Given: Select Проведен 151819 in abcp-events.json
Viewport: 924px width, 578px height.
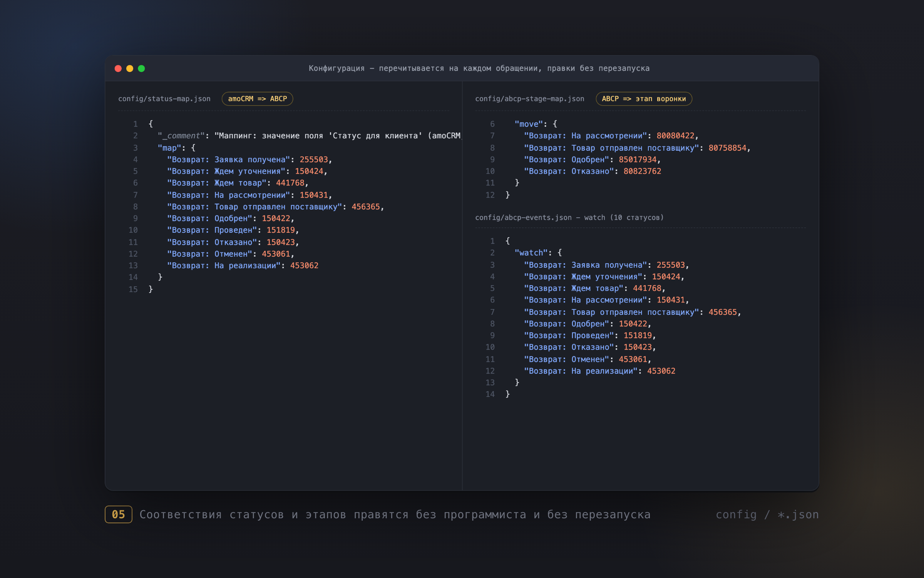Looking at the screenshot, I should [x=590, y=335].
